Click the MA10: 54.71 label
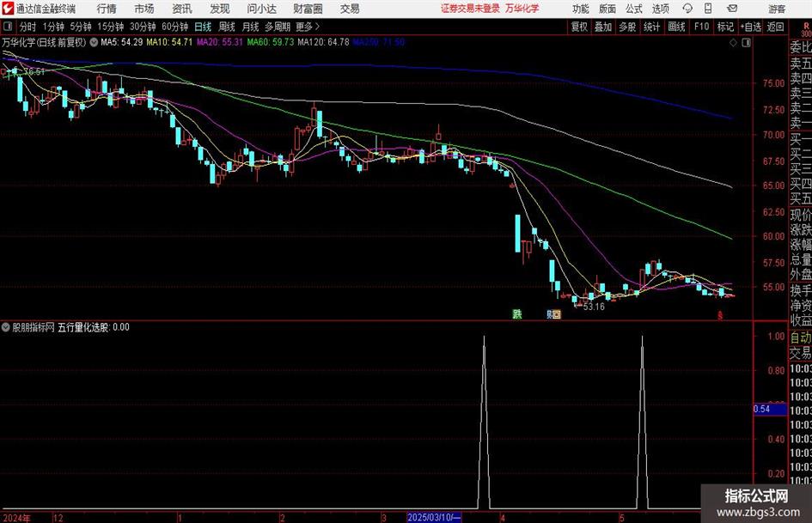Viewport: 812px width, 523px height. (x=169, y=42)
